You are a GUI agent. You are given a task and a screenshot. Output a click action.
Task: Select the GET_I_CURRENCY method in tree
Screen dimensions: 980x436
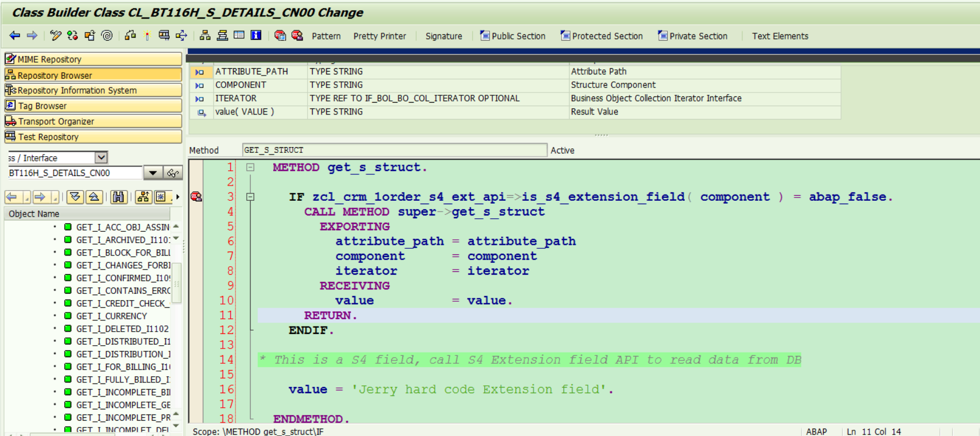(112, 316)
